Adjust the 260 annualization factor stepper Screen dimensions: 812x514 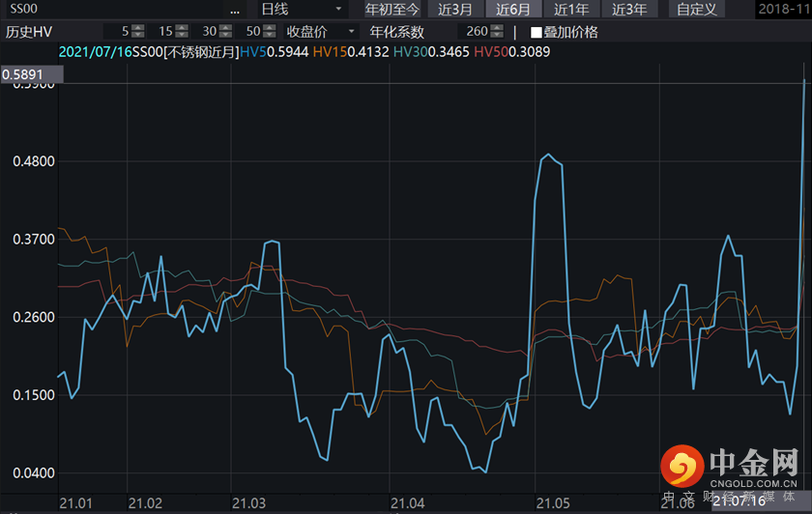(x=499, y=32)
